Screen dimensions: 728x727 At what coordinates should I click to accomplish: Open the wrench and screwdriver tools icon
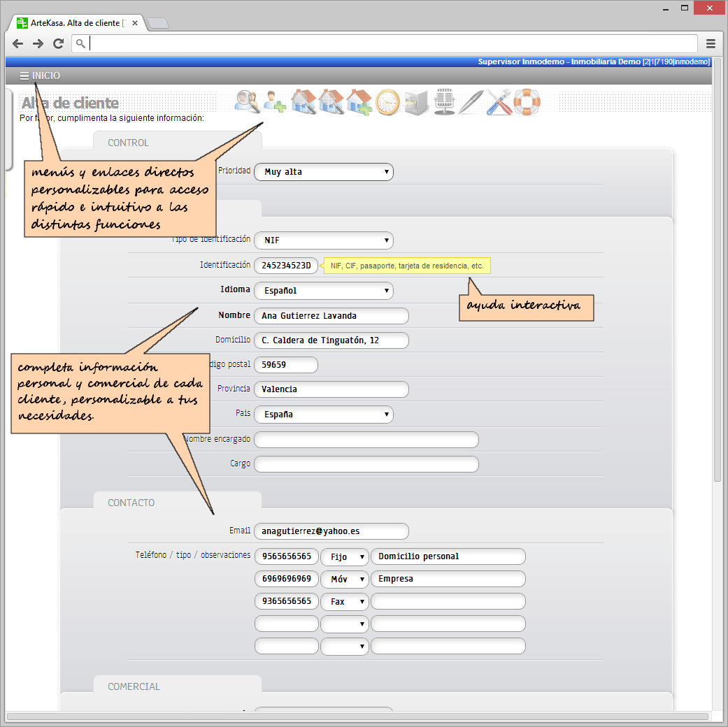click(499, 102)
